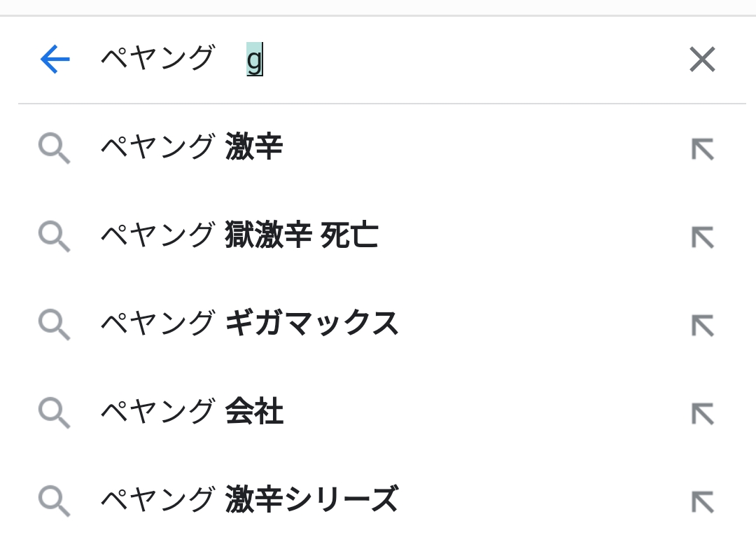Screen dimensions: 756x549
Task: Click the word ペヤング in search box
Action: pyautogui.click(x=157, y=59)
